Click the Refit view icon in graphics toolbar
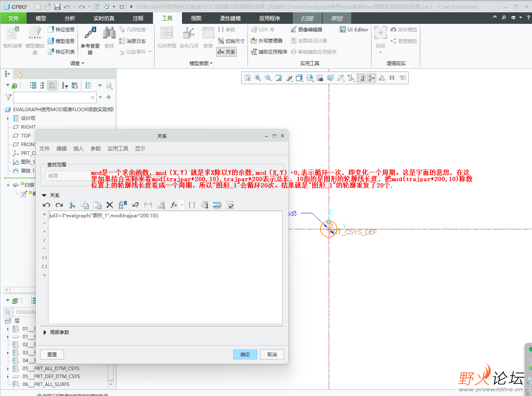This screenshot has width=532, height=396. point(248,78)
